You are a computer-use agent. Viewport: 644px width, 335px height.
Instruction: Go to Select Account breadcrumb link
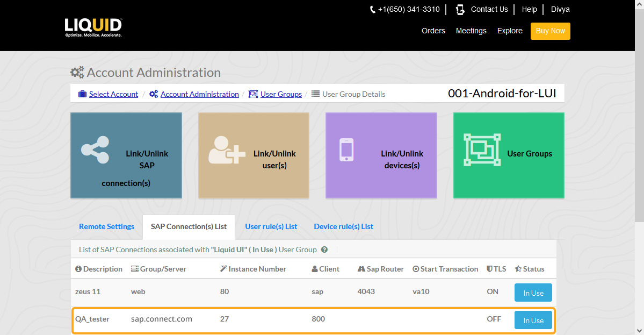click(x=113, y=94)
